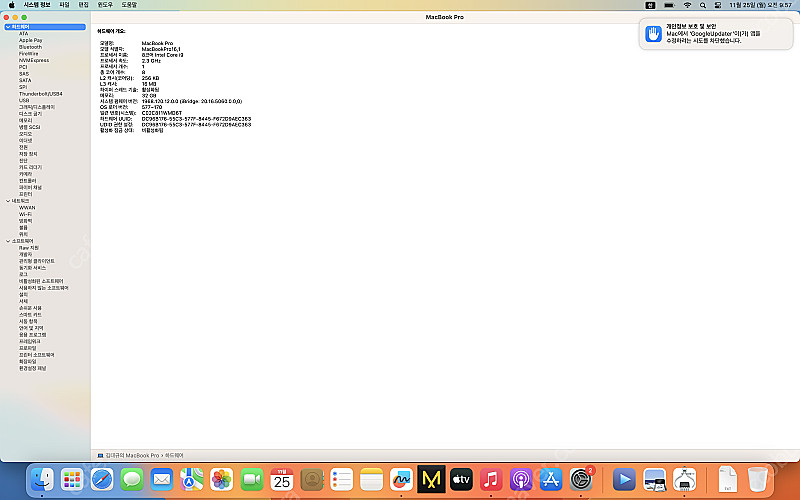Open System Settings with badge in Dock
800x500 pixels.
coord(581,480)
